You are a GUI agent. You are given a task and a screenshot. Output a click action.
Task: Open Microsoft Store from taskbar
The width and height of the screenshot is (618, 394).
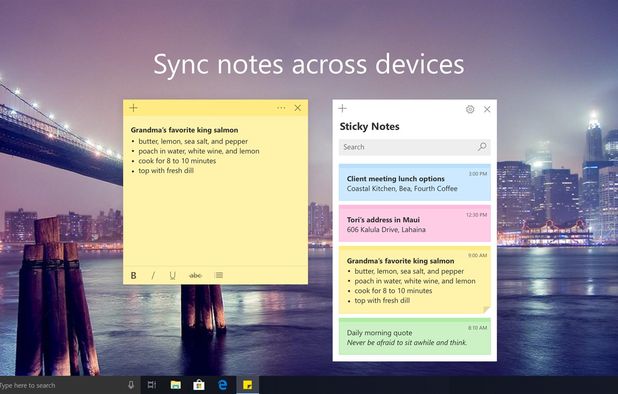(x=199, y=385)
